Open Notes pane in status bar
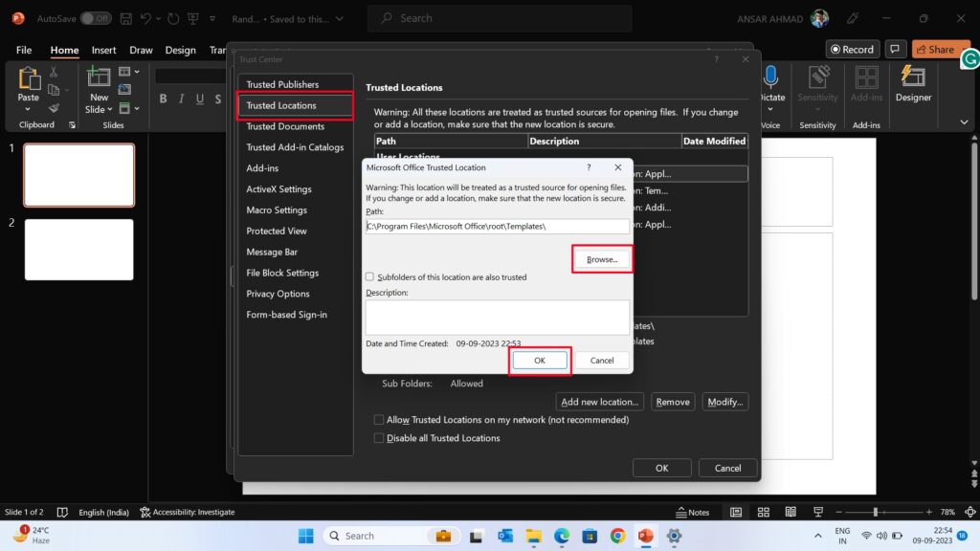Viewport: 980px width, 551px height. point(693,513)
